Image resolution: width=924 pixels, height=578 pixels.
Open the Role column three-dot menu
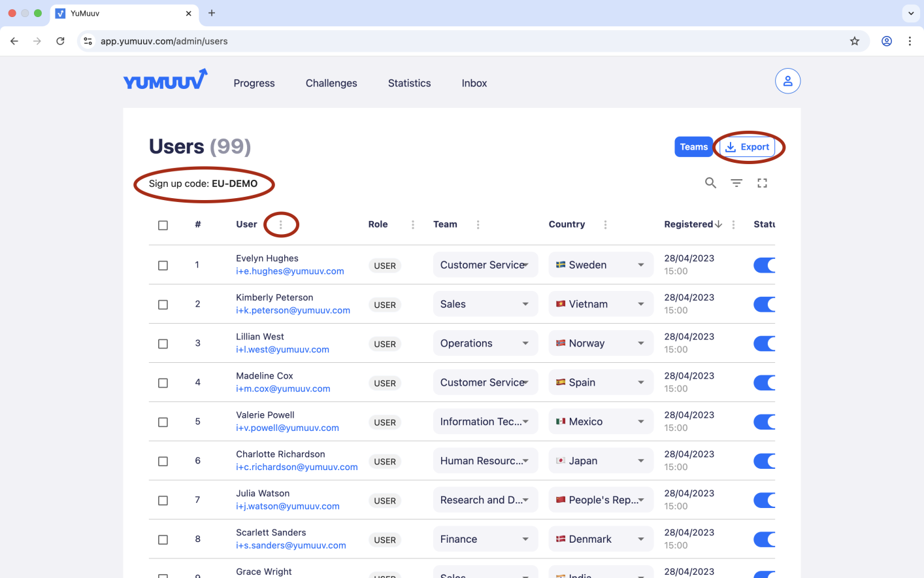[x=413, y=224]
